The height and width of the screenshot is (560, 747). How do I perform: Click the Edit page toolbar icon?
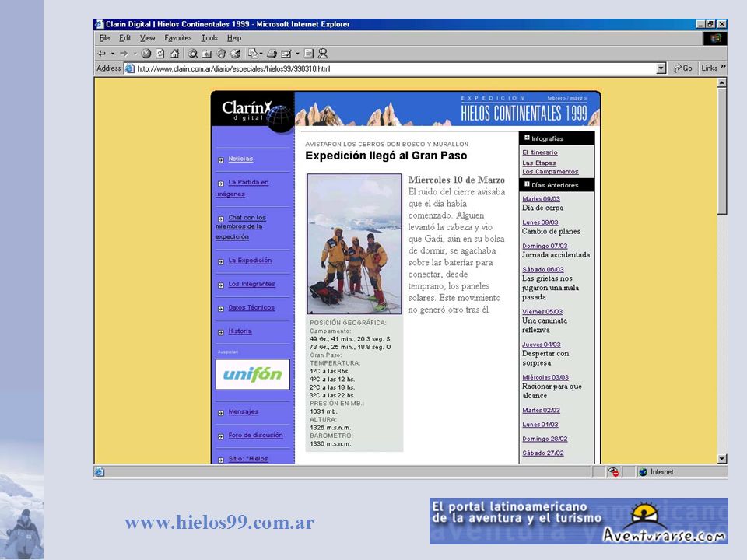point(286,54)
